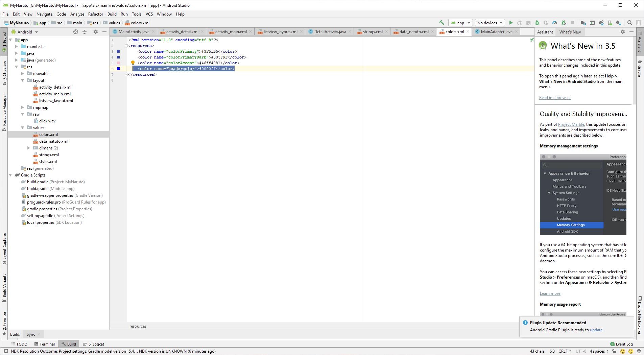Click the Search Everywhere magnifier icon
The height and width of the screenshot is (355, 644).
tap(630, 23)
